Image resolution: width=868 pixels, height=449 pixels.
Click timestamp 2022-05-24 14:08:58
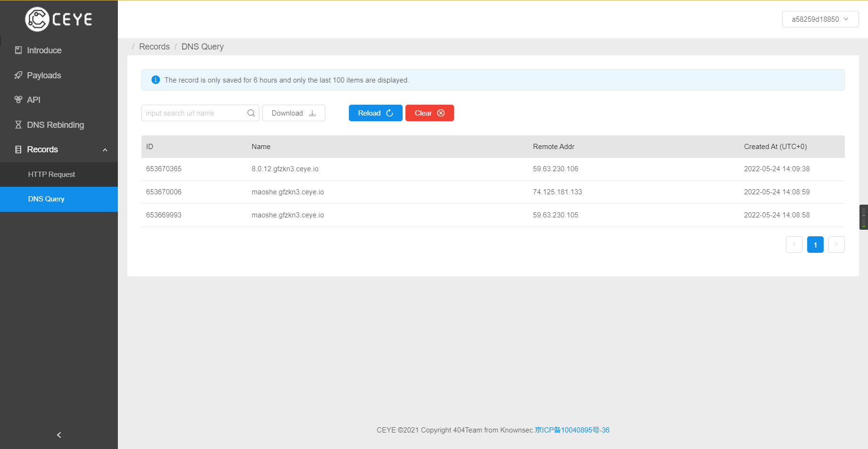777,215
